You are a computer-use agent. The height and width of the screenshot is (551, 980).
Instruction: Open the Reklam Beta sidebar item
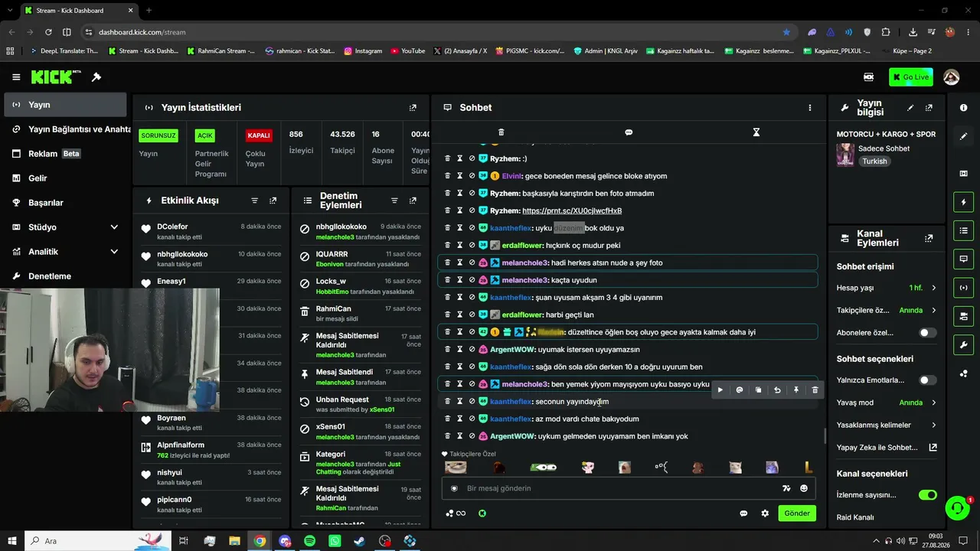click(x=66, y=154)
